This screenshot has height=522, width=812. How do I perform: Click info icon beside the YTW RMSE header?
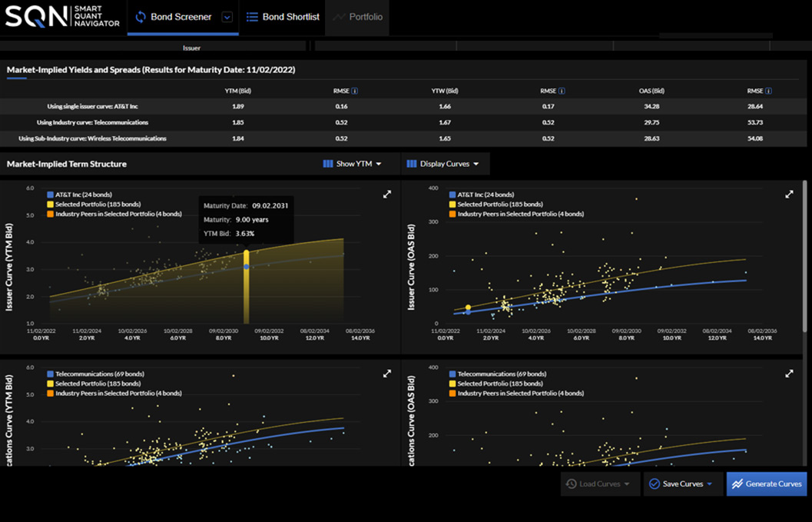coord(562,91)
